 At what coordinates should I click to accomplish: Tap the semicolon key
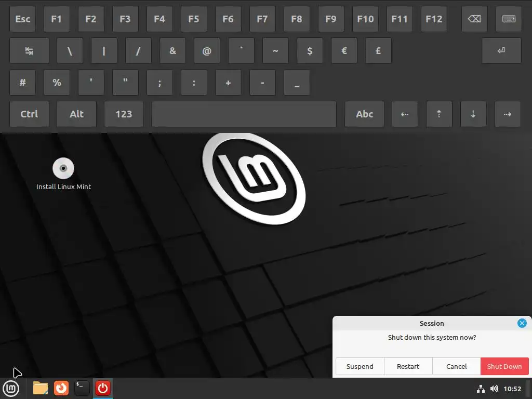click(159, 83)
